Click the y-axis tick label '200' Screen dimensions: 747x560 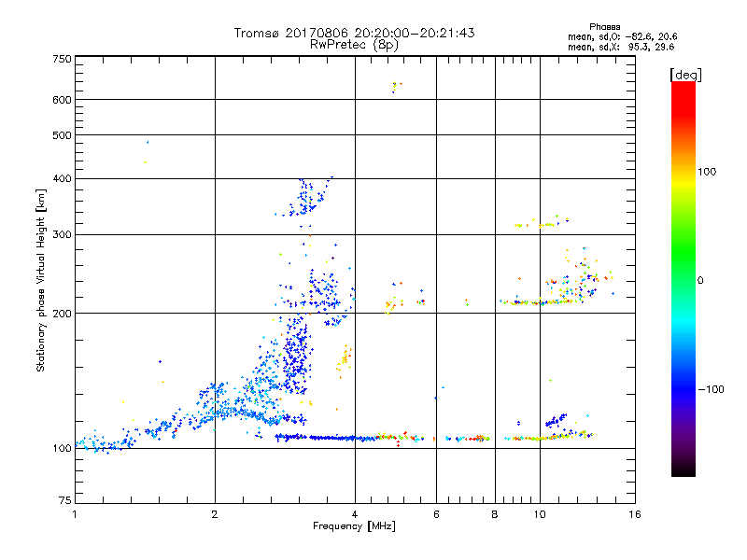pos(63,314)
